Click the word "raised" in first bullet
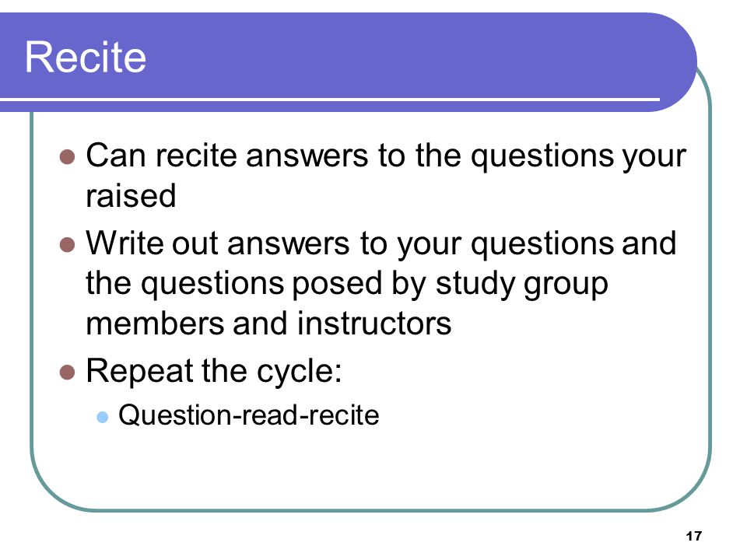Viewport: 747px width, 560px height. pyautogui.click(x=131, y=196)
